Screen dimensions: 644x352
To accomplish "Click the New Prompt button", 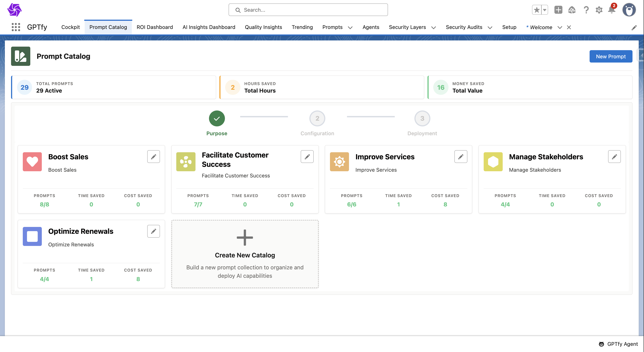I will (x=611, y=57).
